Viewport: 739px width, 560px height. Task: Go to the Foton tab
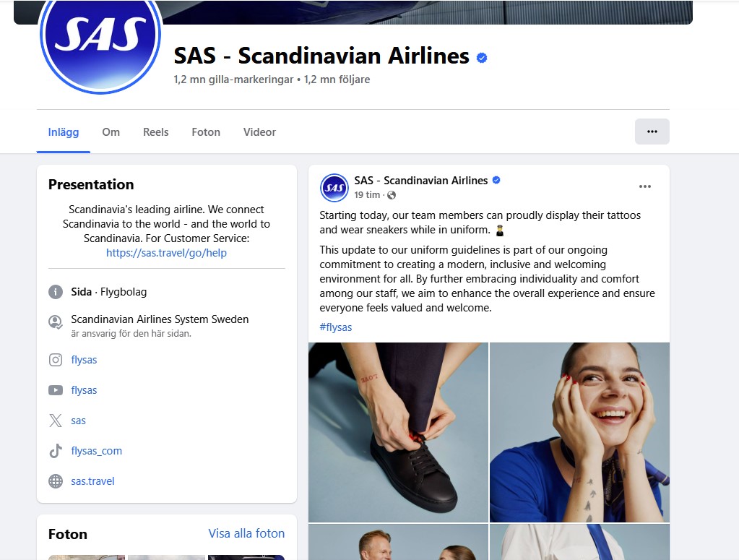point(206,132)
